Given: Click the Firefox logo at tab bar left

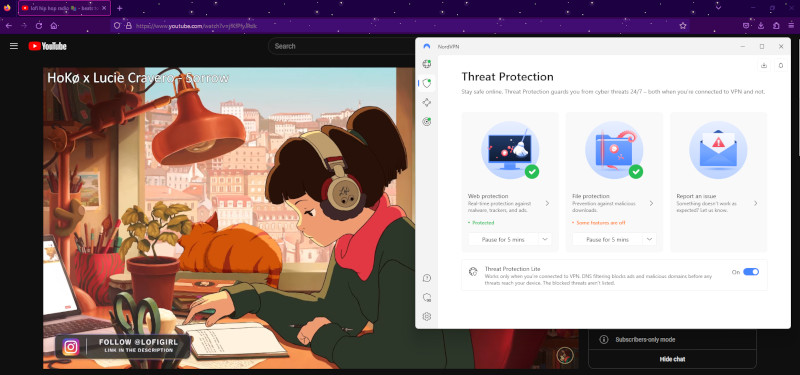Looking at the screenshot, I should 7,8.
